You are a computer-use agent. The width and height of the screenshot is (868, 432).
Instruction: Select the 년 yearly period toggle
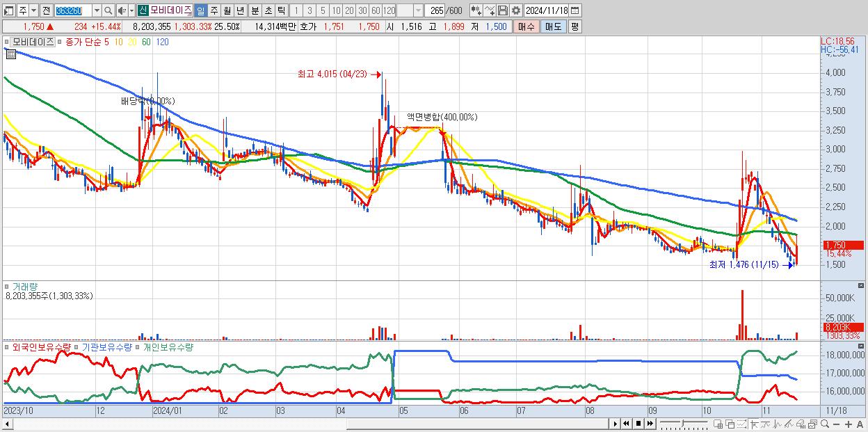[240, 10]
